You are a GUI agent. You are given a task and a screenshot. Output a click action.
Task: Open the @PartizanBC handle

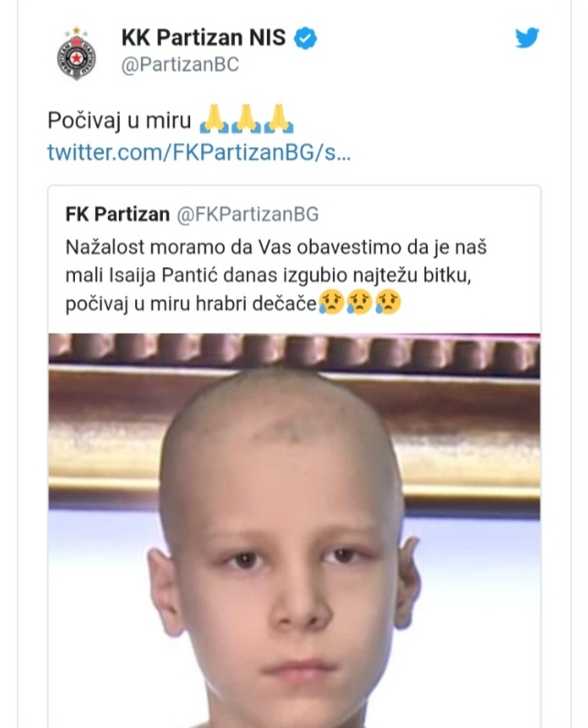[180, 65]
